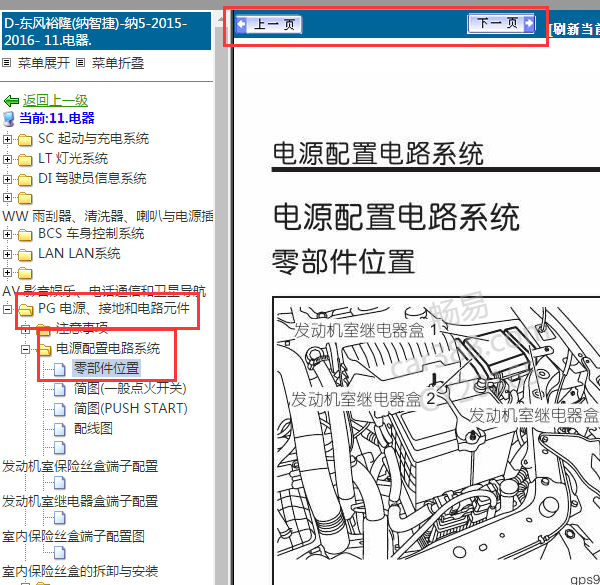Open 室内保险丝盒的拆卸与安装 page
The image size is (600, 585).
80,572
